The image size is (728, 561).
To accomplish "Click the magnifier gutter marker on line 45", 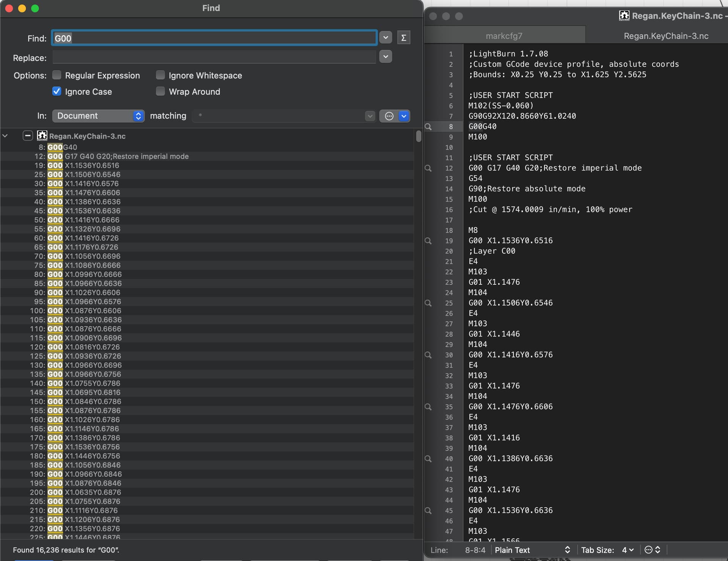I will (428, 511).
